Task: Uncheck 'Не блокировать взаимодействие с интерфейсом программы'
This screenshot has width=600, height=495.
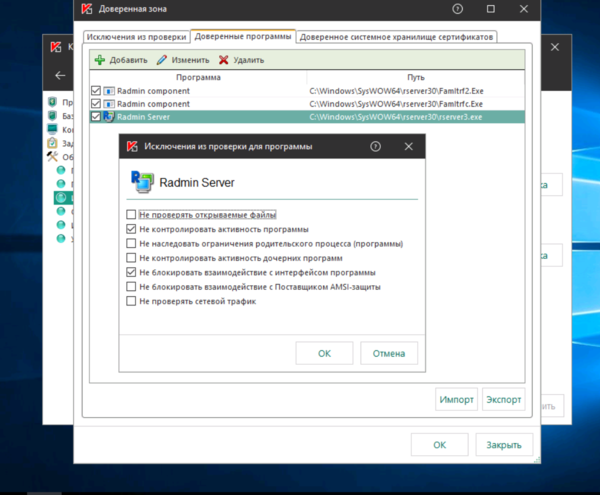Action: coord(131,272)
